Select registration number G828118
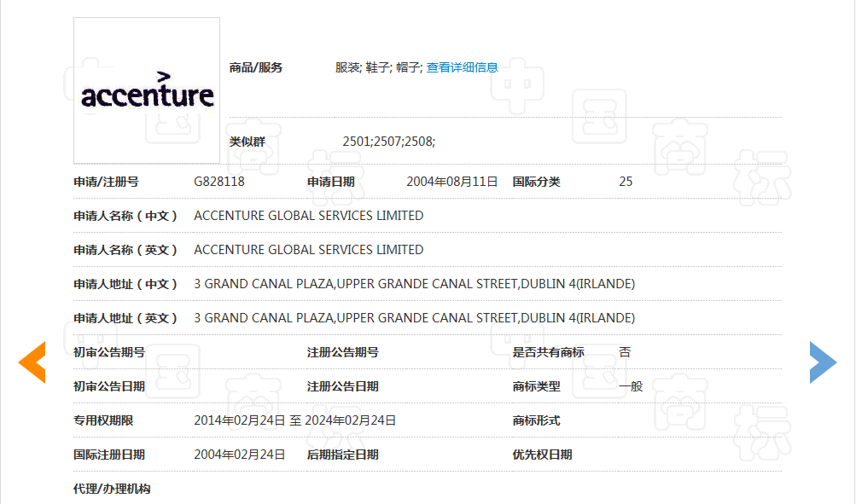Screen dimensions: 856x504 click(x=219, y=182)
